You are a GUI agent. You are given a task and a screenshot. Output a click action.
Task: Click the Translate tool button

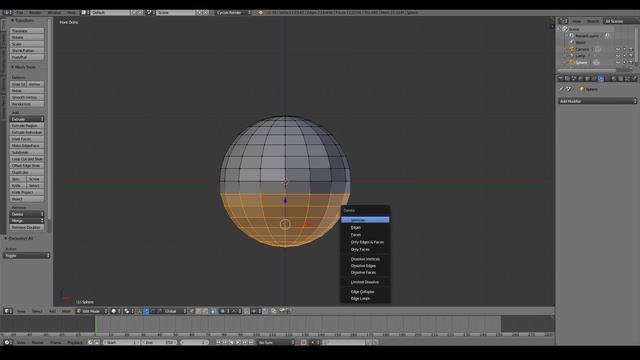27,31
